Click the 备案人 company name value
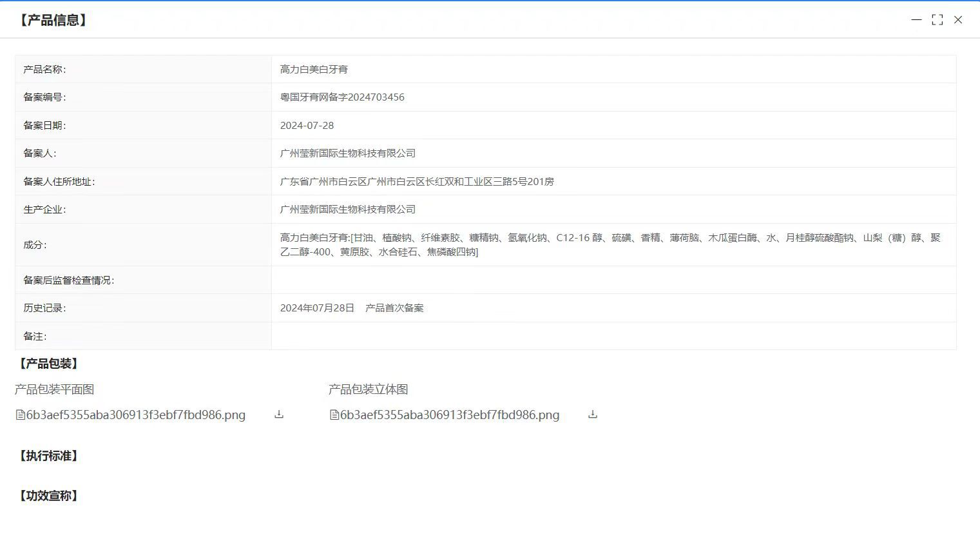 (x=348, y=153)
